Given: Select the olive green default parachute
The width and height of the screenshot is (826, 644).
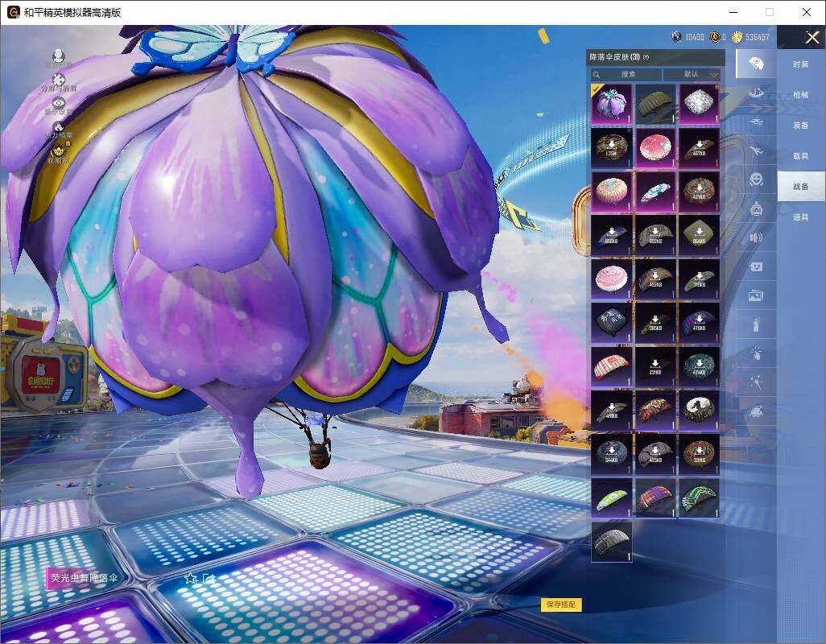Looking at the screenshot, I should click(655, 105).
